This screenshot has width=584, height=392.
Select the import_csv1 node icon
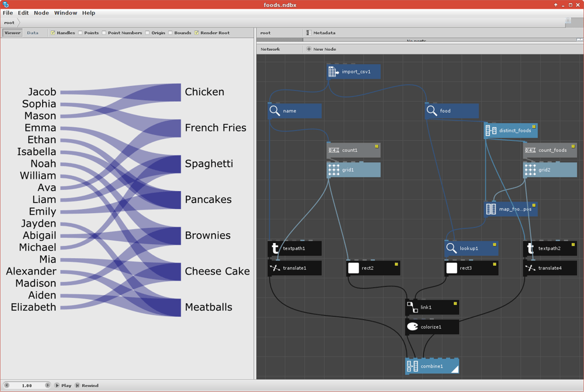pos(333,71)
